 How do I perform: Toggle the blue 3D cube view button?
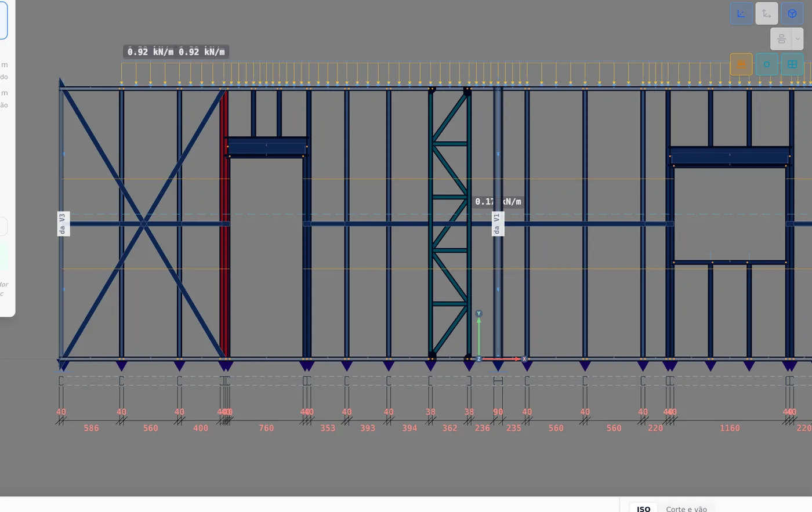pos(792,14)
